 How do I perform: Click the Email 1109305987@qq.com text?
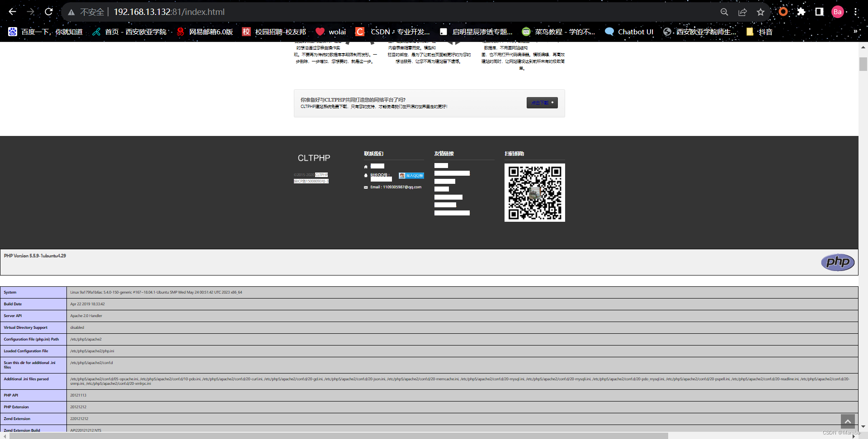click(396, 187)
